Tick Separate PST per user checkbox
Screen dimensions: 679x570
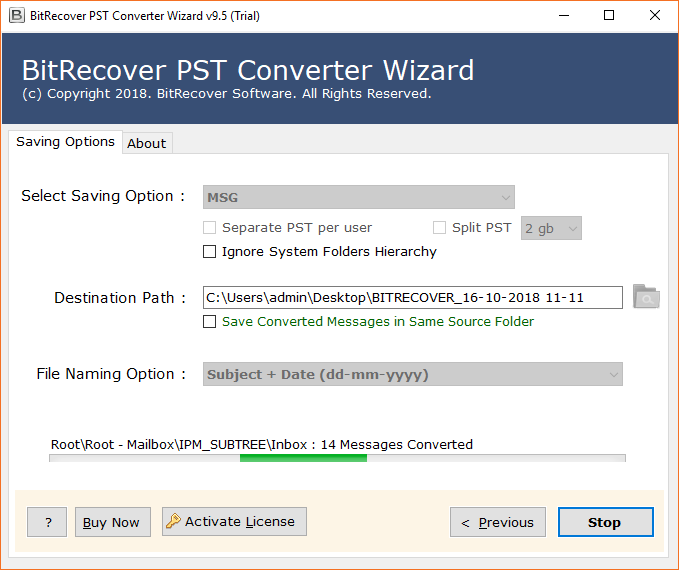[210, 227]
